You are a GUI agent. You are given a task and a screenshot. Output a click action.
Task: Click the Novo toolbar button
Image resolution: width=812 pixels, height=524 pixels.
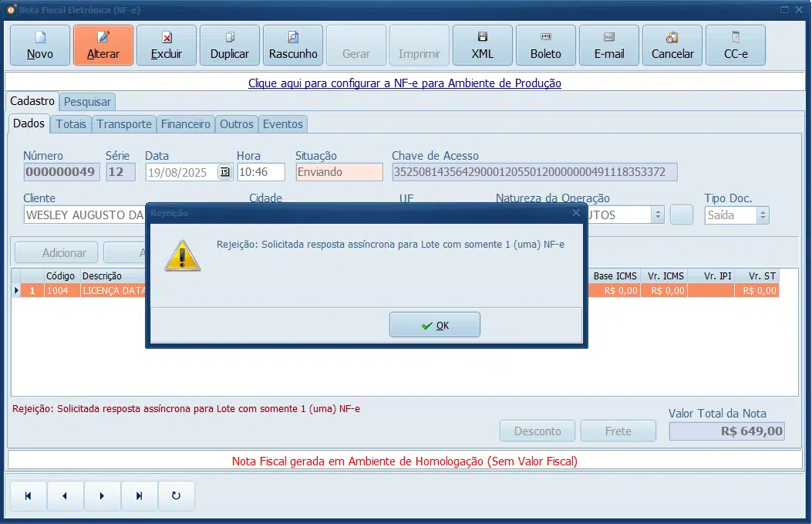(40, 45)
